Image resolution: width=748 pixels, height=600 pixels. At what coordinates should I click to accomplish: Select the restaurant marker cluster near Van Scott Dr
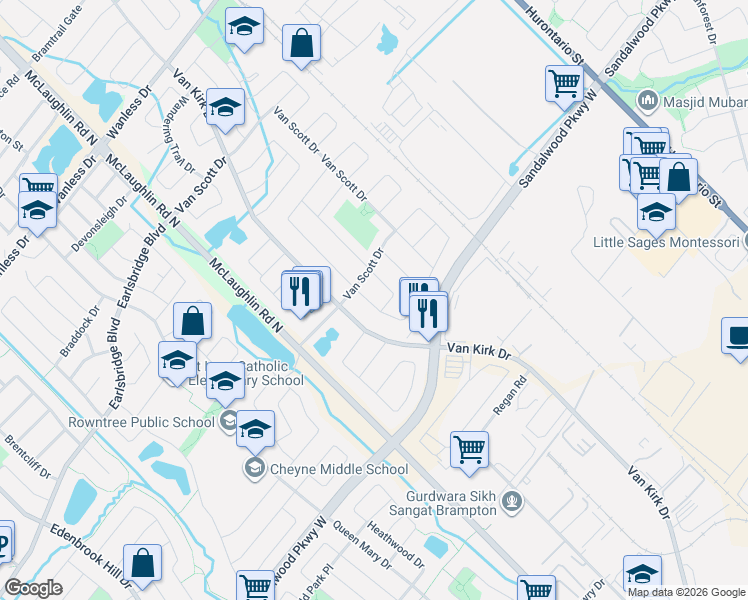[x=301, y=292]
